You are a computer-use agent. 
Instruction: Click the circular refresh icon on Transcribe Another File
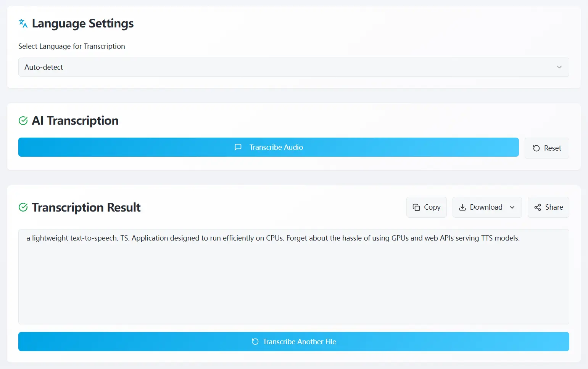[x=255, y=342]
